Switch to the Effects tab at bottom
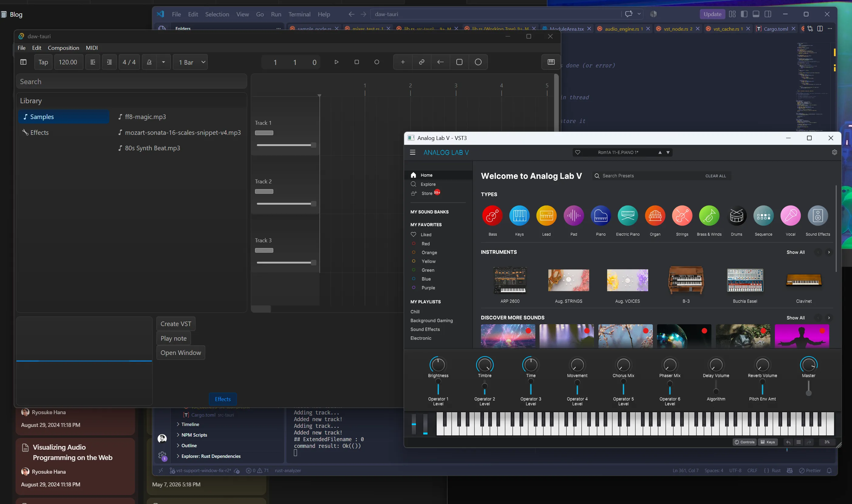The height and width of the screenshot is (504, 852). (x=223, y=399)
